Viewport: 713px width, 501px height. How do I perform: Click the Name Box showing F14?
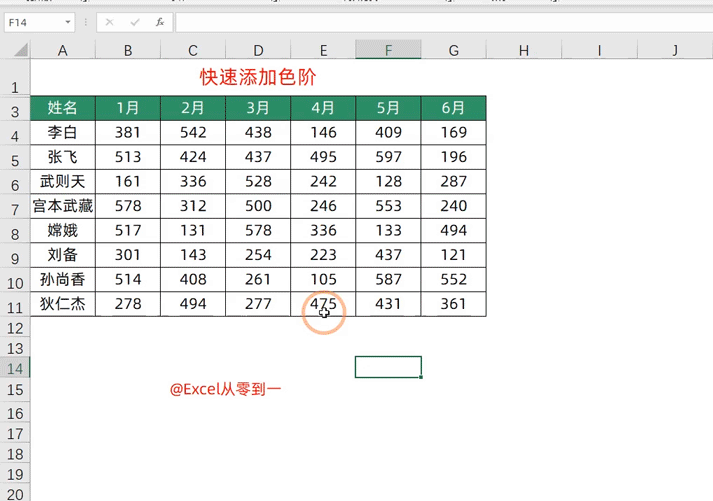(39, 22)
